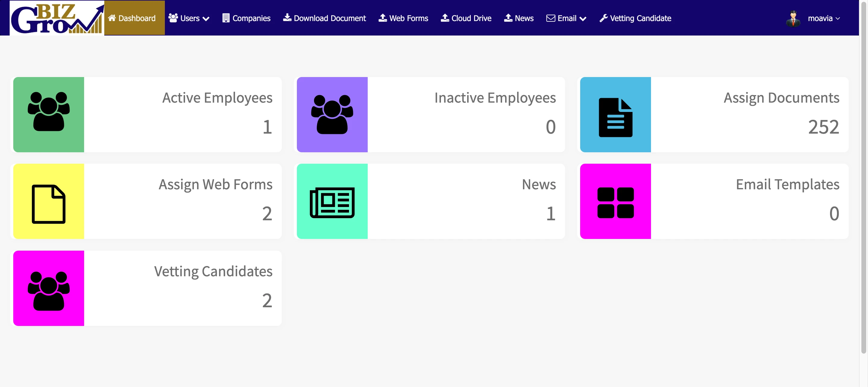Open the Companies menu item
Viewport: 868px width, 387px height.
pyautogui.click(x=246, y=19)
